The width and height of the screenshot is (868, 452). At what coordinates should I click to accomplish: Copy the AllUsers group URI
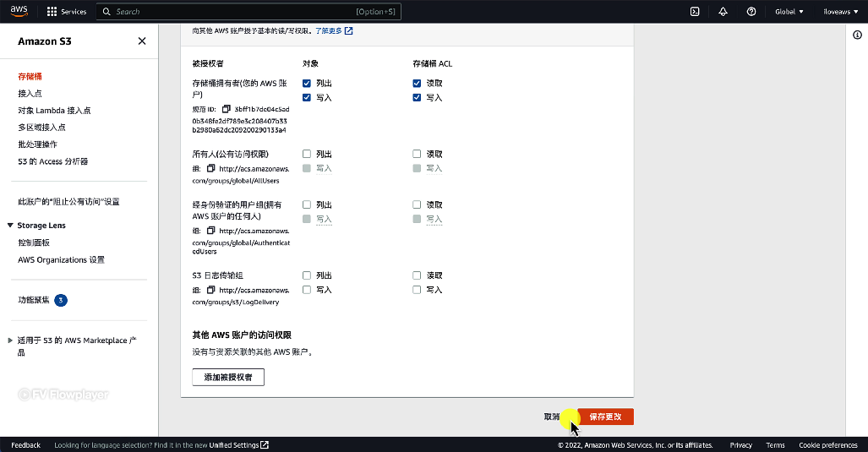pyautogui.click(x=210, y=168)
